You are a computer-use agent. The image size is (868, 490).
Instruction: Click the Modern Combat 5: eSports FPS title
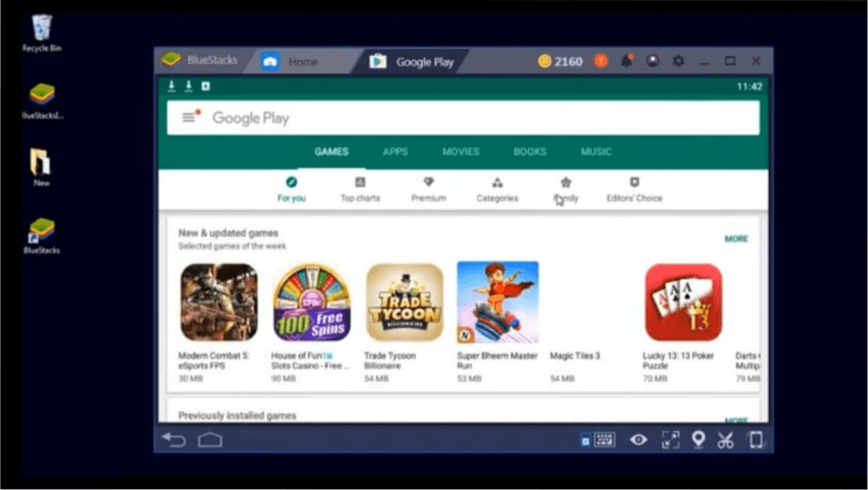214,361
